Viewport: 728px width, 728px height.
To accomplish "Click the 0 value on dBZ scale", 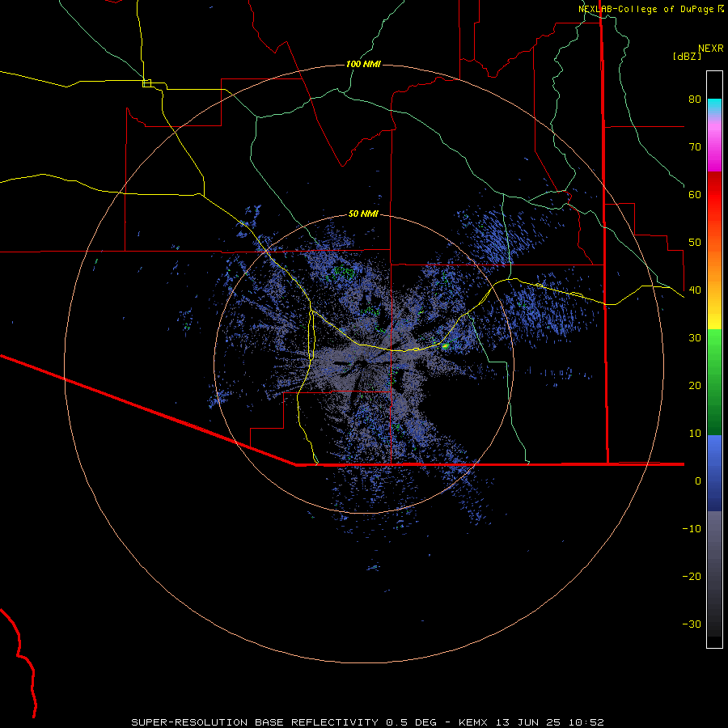I will [698, 481].
